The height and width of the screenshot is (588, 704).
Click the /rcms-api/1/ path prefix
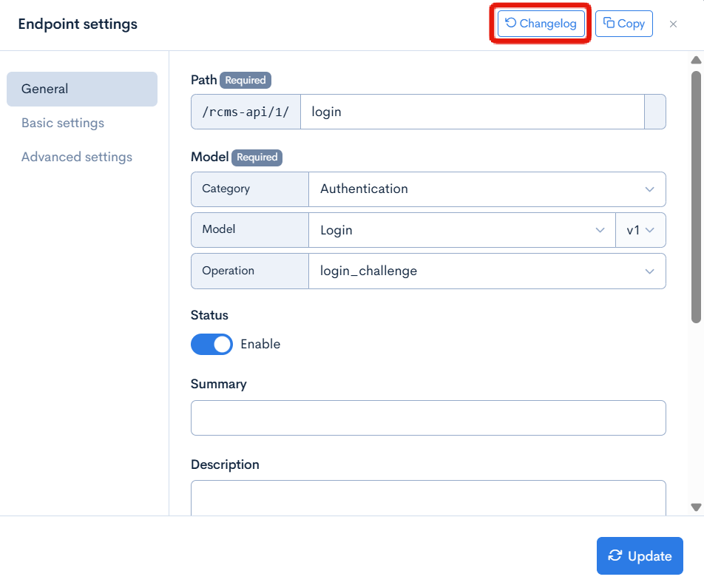pyautogui.click(x=246, y=112)
